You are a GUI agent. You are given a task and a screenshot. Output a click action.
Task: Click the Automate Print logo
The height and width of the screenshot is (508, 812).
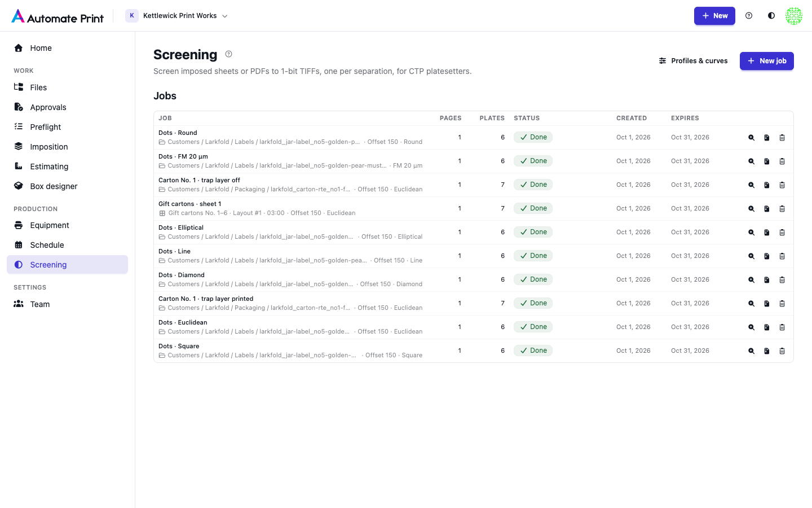(x=58, y=16)
